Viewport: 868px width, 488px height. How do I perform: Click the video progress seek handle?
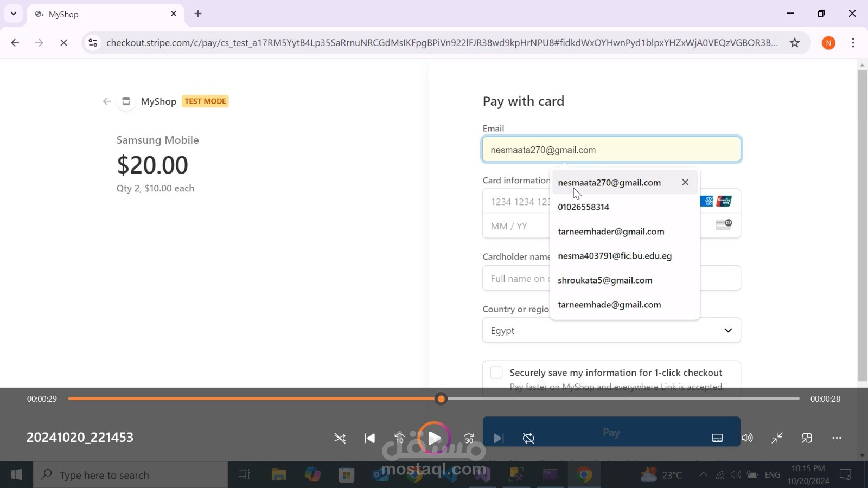point(441,399)
